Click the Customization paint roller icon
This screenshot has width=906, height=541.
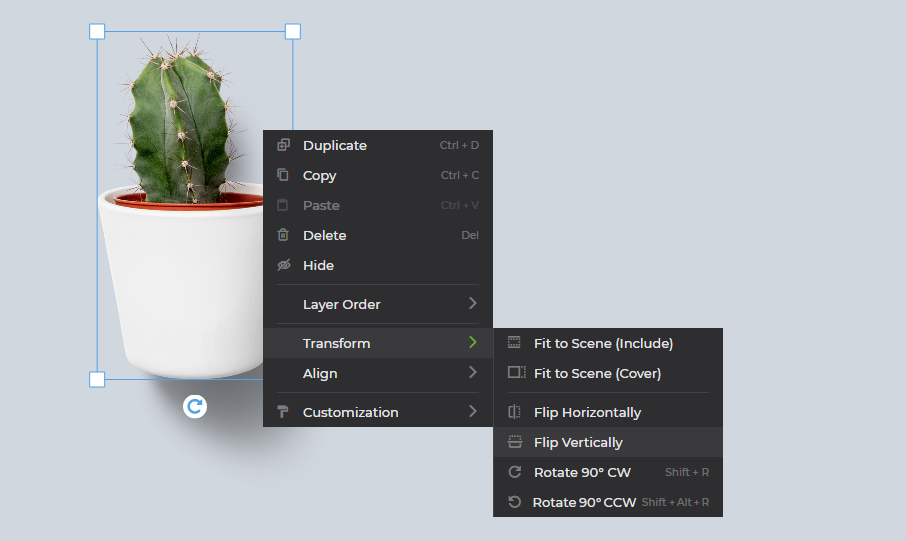(283, 412)
